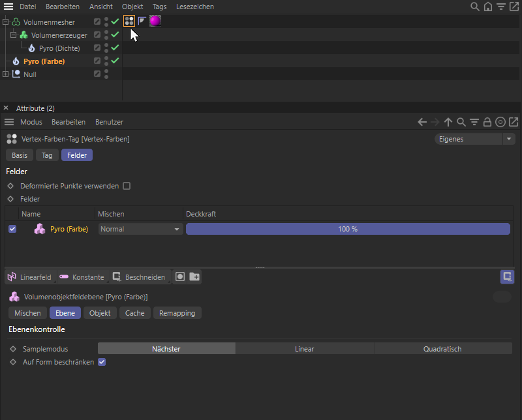Open the Mischen mode dropdown showing Normal

coord(140,229)
